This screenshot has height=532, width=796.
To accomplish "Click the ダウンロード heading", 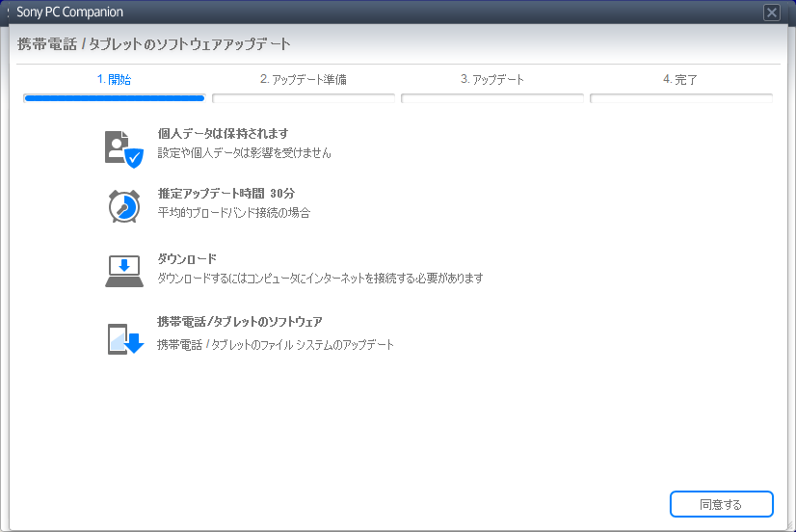I will pyautogui.click(x=187, y=259).
